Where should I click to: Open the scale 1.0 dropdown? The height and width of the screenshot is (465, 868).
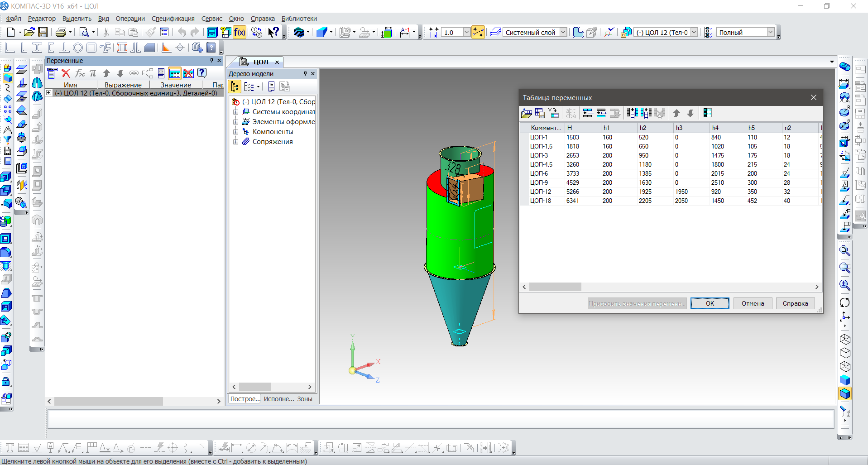tap(466, 32)
